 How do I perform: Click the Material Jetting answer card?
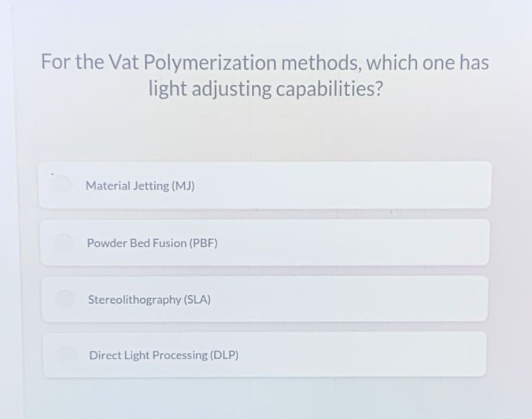coord(265,185)
